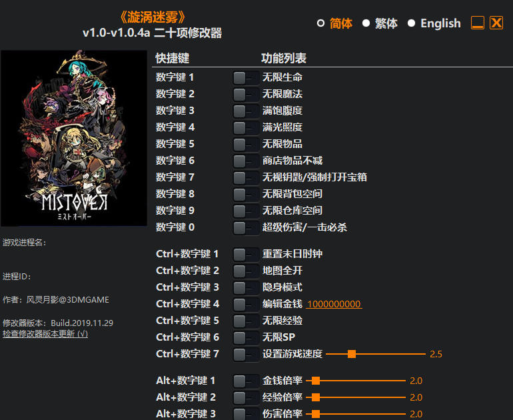Adjust 设置游戏速度 slider handle
The width and height of the screenshot is (513, 420).
[x=352, y=354]
